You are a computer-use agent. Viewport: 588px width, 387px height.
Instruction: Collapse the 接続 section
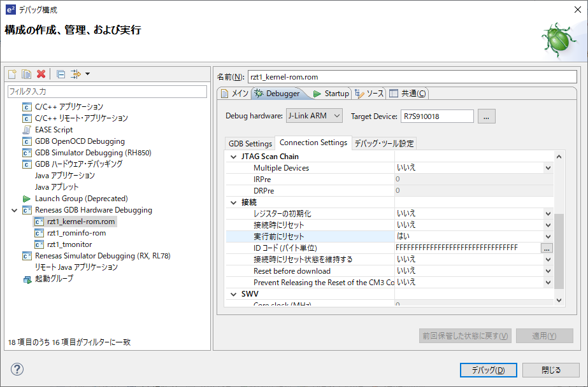tap(234, 202)
